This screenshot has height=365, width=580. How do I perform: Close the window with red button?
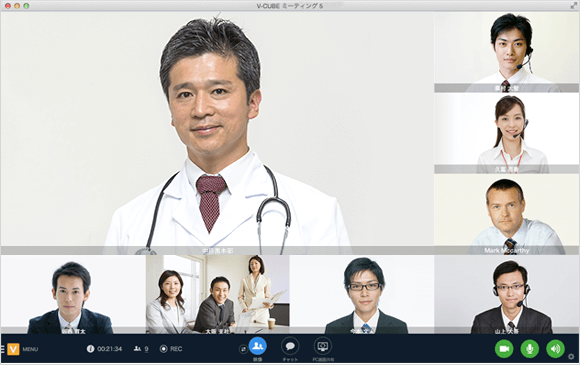(7, 6)
